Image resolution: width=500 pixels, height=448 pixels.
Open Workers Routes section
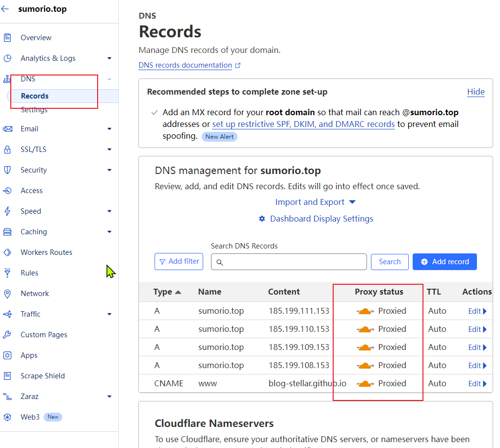[47, 252]
